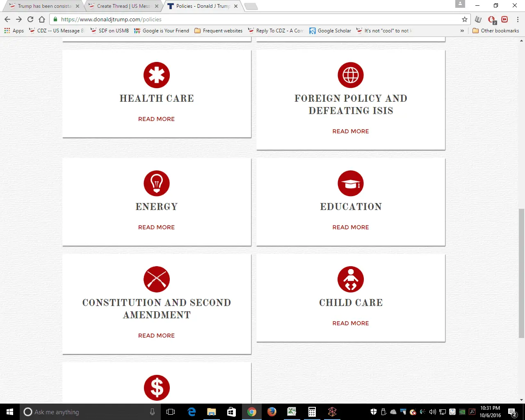This screenshot has height=420, width=525.
Task: Open the 'Reply To CDZ - A Com' bookmark
Action: pos(276,31)
